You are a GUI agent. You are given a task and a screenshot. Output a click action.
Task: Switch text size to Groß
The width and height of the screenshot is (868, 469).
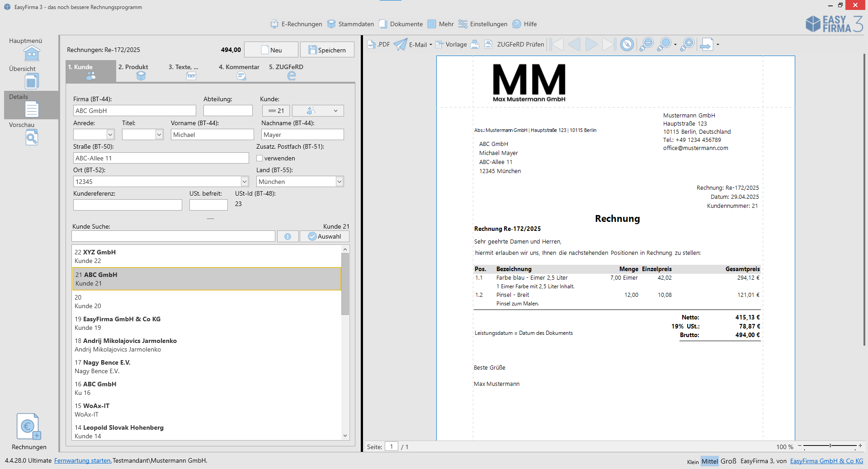[x=728, y=461]
